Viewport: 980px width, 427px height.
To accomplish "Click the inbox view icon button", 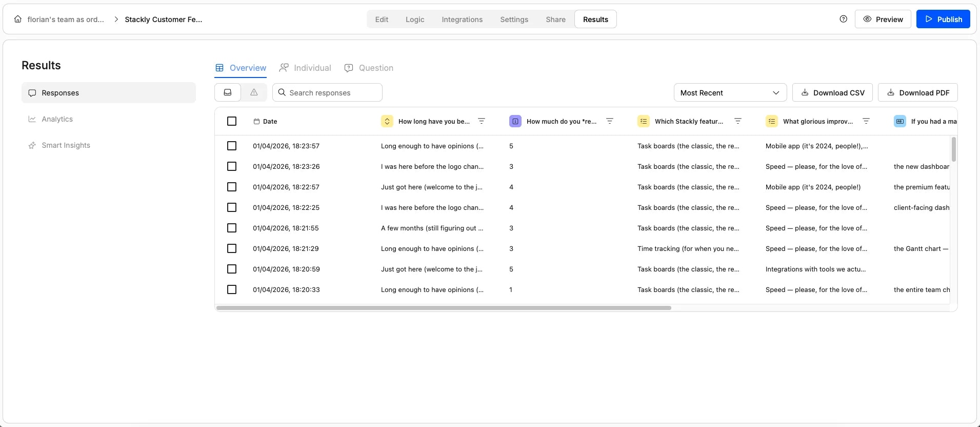I will click(x=228, y=92).
